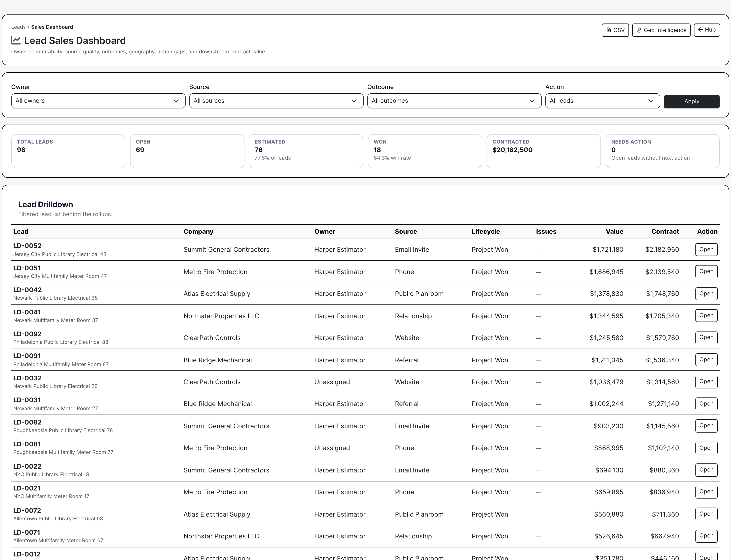Apply the selected filters
This screenshot has width=731, height=560.
click(692, 101)
